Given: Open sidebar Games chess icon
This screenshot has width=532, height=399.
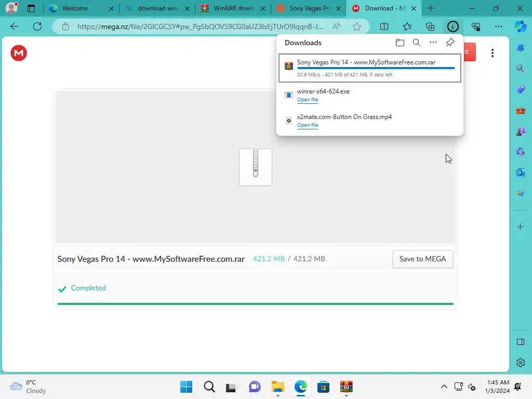Looking at the screenshot, I should 521,131.
